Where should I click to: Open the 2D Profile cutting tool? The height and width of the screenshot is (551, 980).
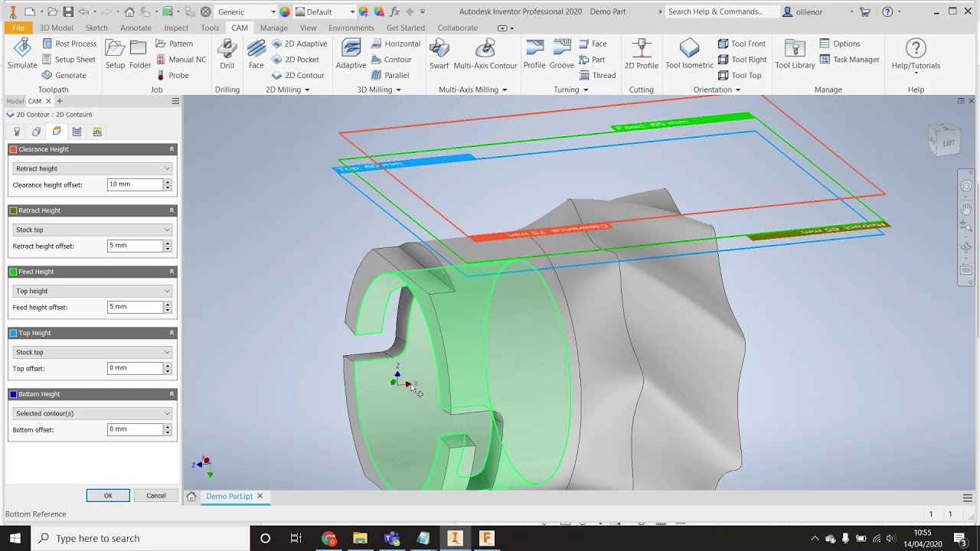642,54
